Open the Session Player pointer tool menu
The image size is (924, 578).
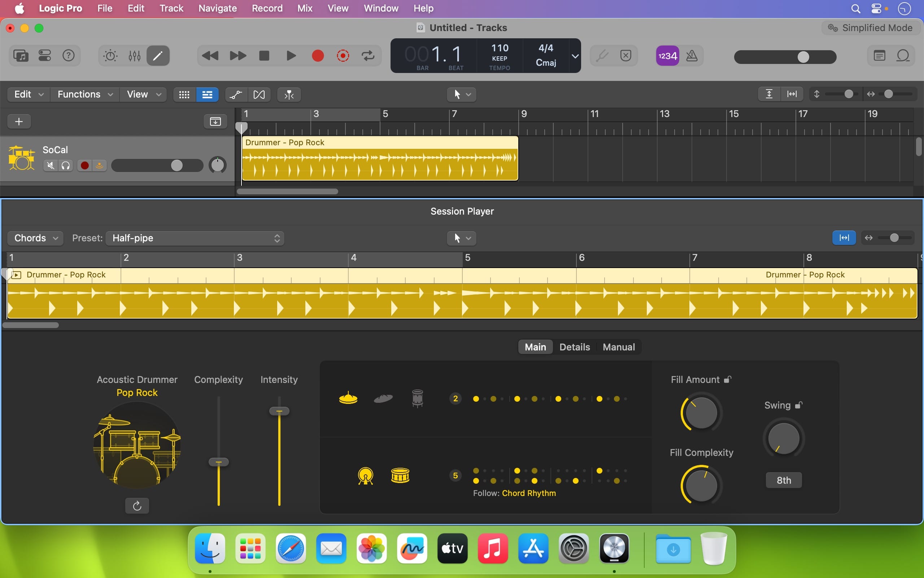[462, 238]
